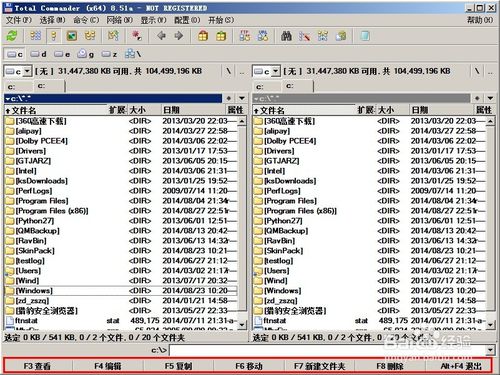Open 选择(M) menu
The width and height of the screenshot is (500, 375).
(52, 20)
